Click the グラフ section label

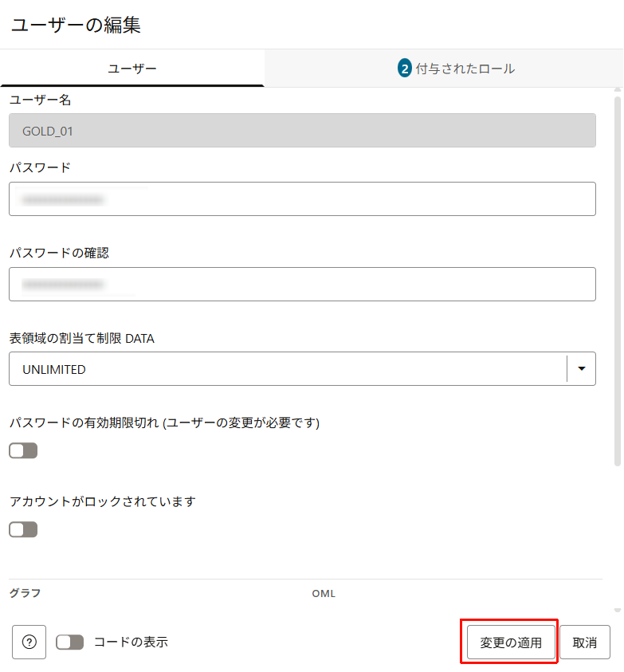[25, 593]
